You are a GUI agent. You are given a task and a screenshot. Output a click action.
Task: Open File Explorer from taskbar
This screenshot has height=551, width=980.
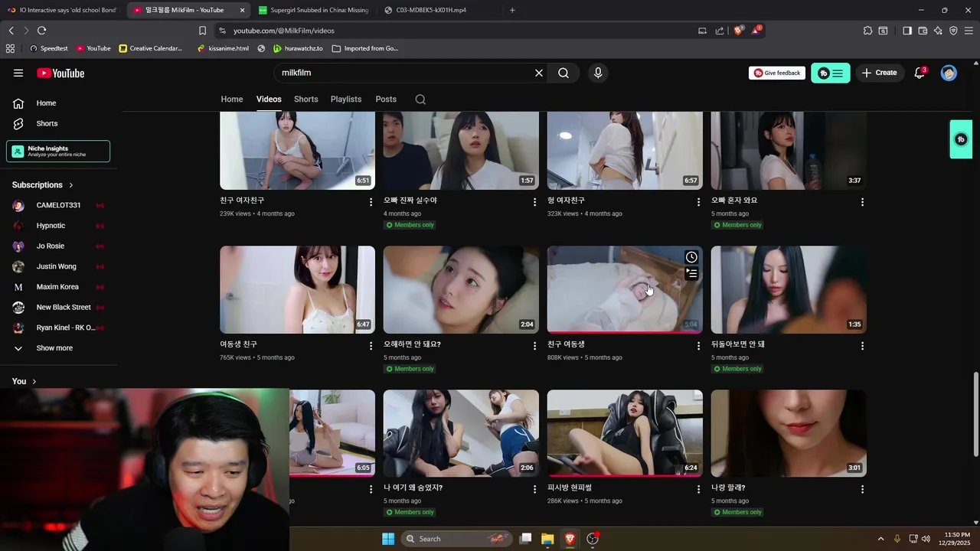(547, 539)
